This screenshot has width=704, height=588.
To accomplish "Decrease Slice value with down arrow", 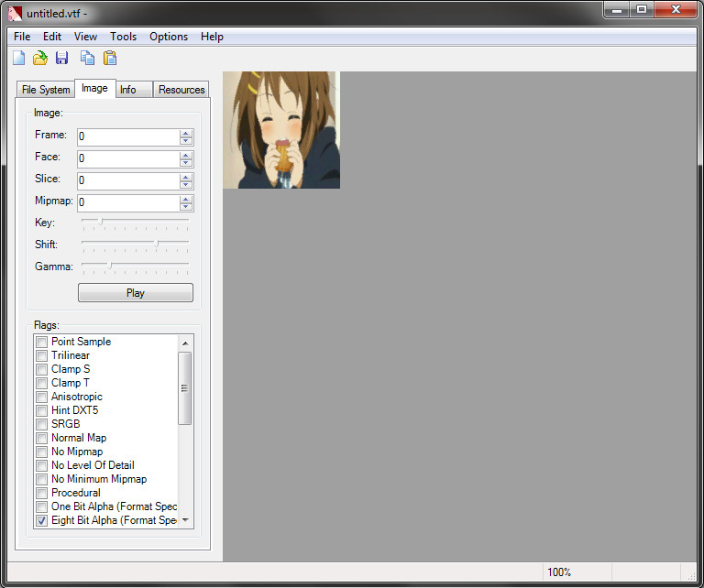I will [186, 184].
